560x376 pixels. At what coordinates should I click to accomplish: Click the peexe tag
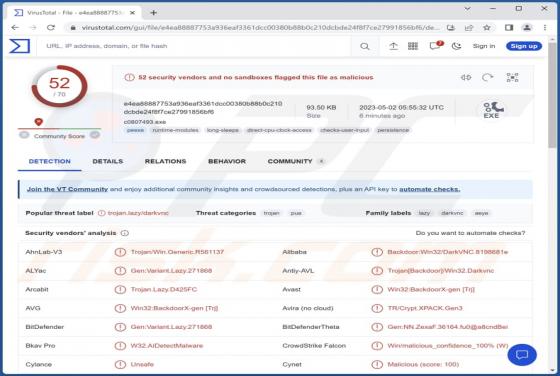[x=135, y=130]
